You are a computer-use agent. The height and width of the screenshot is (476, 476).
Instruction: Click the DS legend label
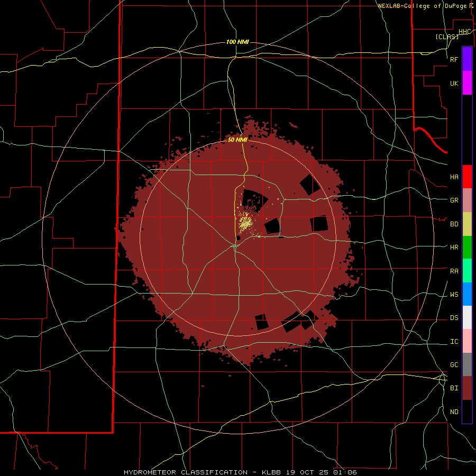click(454, 318)
